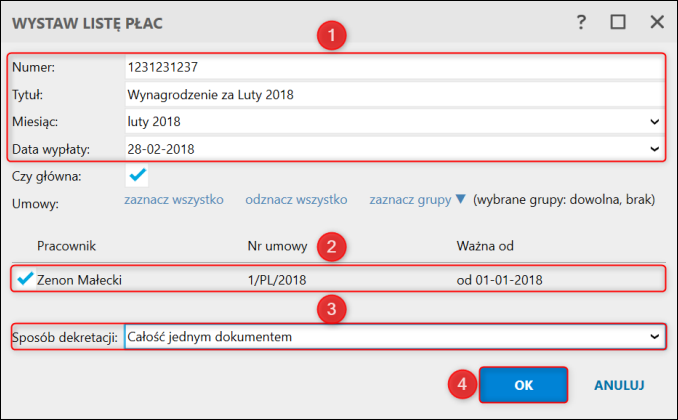The width and height of the screenshot is (678, 420).
Task: Click the zaznacz wszystko link
Action: 173,199
